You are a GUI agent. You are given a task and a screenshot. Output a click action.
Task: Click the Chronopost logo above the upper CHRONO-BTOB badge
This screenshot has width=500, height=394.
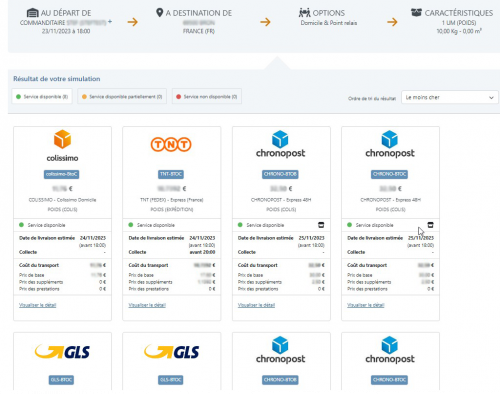pyautogui.click(x=280, y=144)
